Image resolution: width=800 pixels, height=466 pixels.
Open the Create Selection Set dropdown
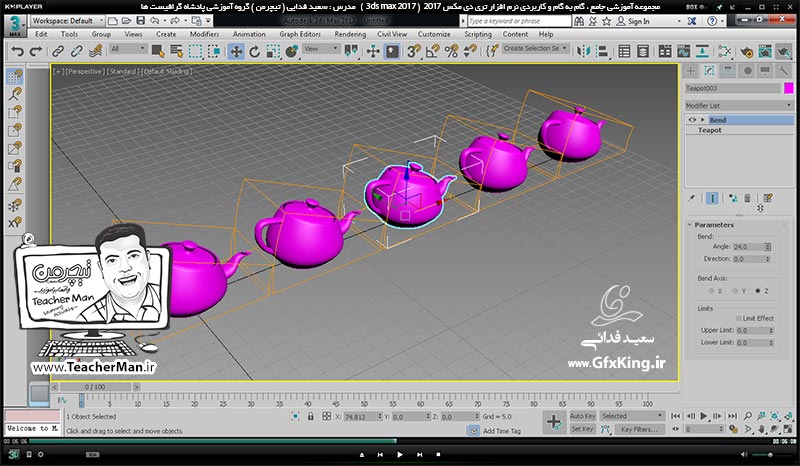535,48
